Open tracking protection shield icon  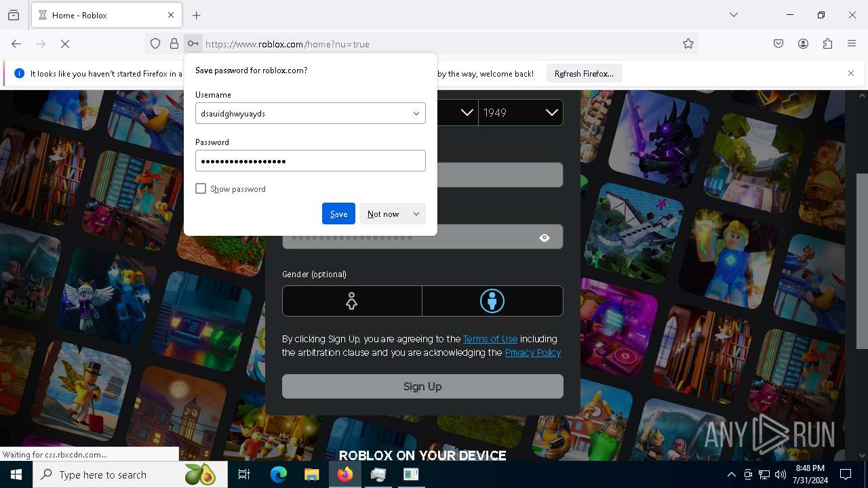coord(155,44)
